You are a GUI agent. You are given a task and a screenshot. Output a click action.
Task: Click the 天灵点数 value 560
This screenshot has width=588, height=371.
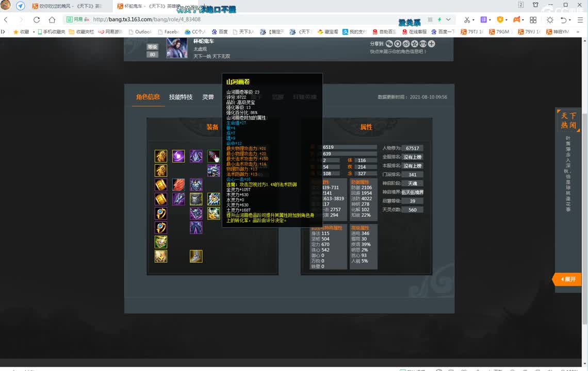coord(412,210)
